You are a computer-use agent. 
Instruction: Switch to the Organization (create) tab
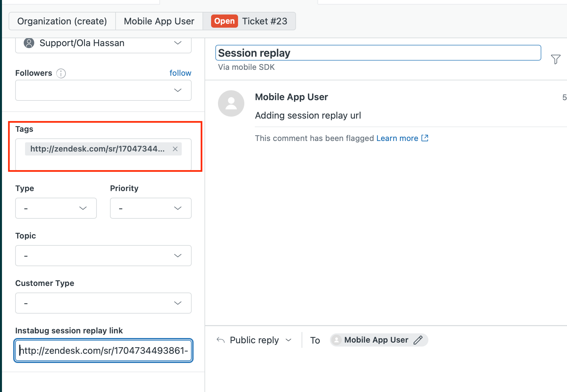pos(62,21)
